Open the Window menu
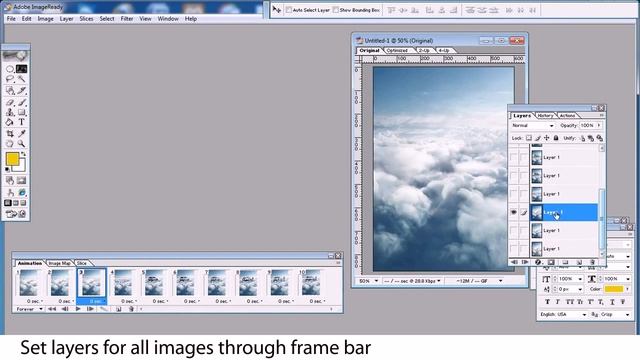Screen dimensions: 640x360 click(168, 19)
